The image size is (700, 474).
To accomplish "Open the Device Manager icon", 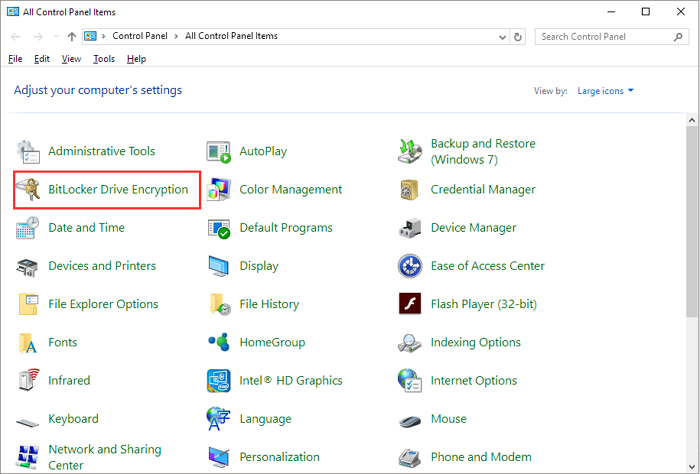I will point(410,228).
